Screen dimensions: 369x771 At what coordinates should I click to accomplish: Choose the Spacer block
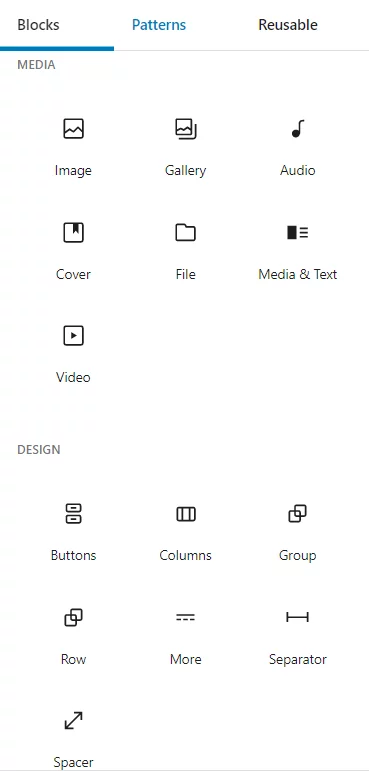[73, 735]
